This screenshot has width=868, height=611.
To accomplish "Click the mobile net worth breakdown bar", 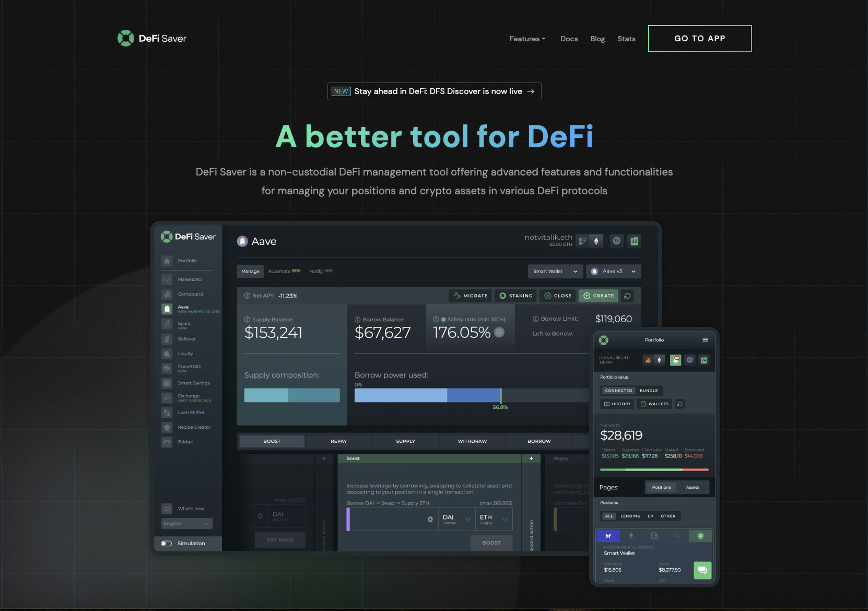I will point(654,469).
